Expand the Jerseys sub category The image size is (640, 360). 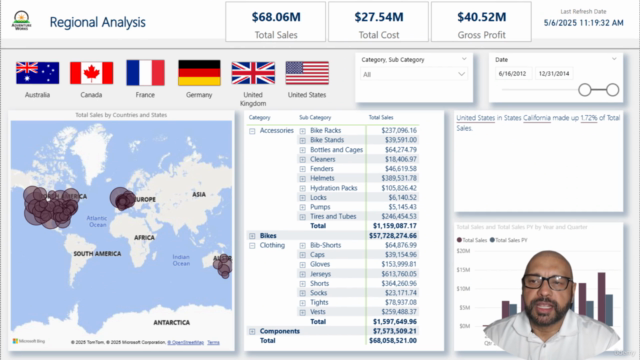click(x=302, y=274)
